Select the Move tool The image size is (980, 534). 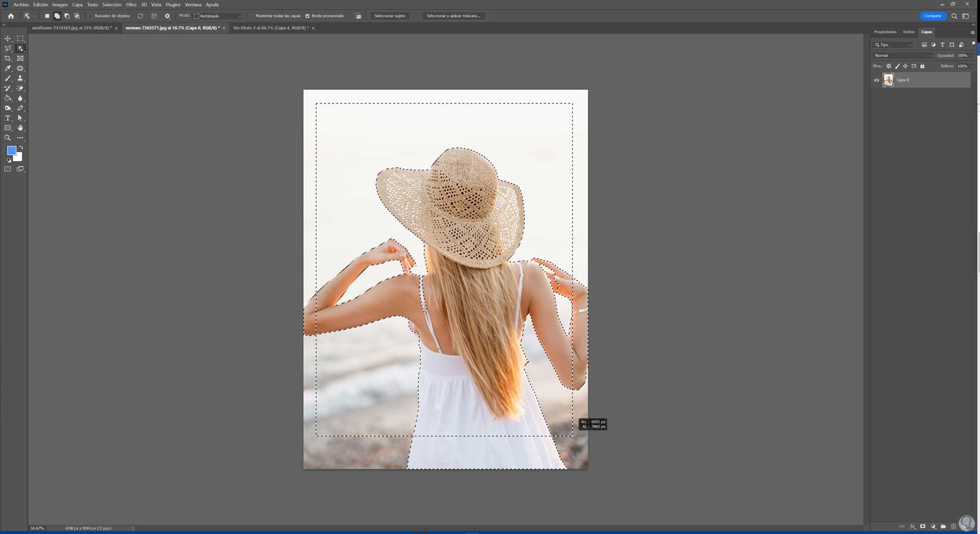[8, 39]
